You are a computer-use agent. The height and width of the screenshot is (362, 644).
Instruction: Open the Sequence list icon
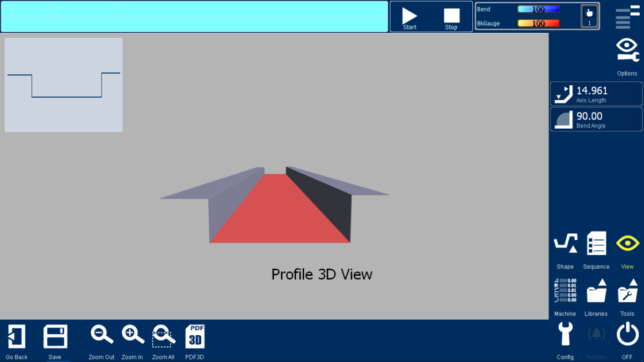[596, 243]
